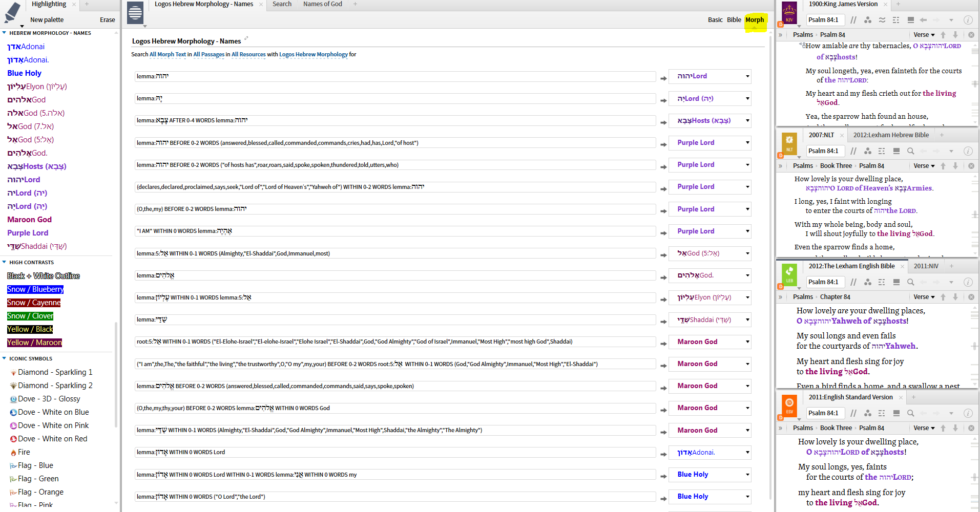This screenshot has width=980, height=512.
Task: Open the LEB resource cover icon
Action: [x=789, y=274]
